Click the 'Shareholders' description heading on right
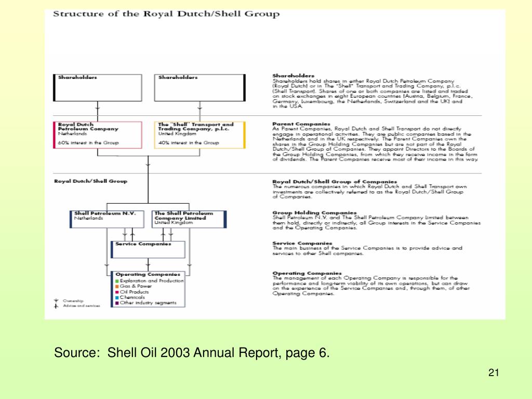Image resolution: width=532 pixels, height=399 pixels. 294,76
